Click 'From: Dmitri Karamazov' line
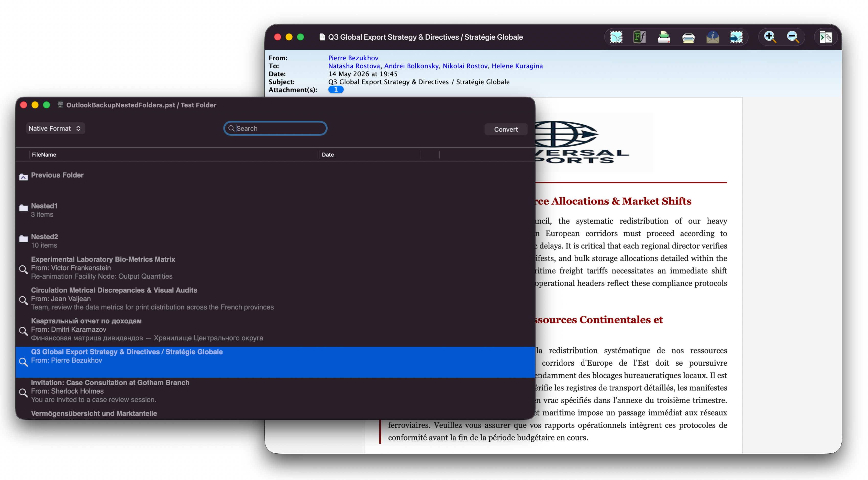Viewport: 868px width, 480px height. click(x=68, y=330)
